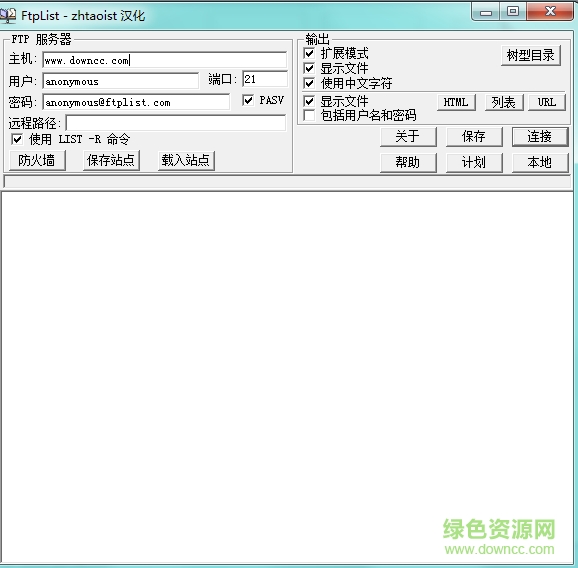Click the 列表 output button
The image size is (578, 568).
pos(504,102)
